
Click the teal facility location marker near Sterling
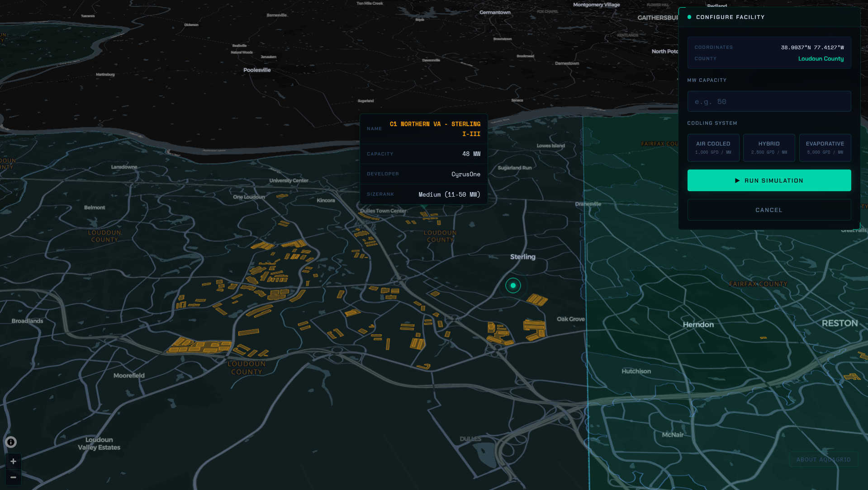tap(513, 286)
